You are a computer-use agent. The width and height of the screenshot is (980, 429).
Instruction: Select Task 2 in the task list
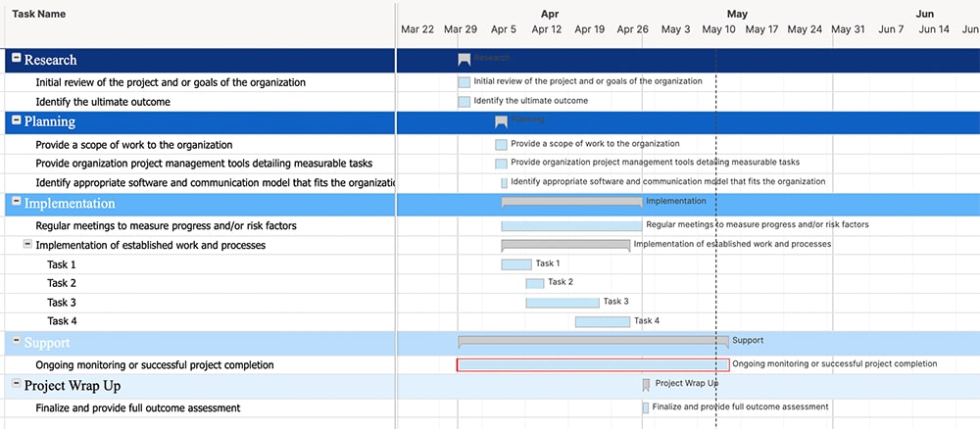(62, 283)
